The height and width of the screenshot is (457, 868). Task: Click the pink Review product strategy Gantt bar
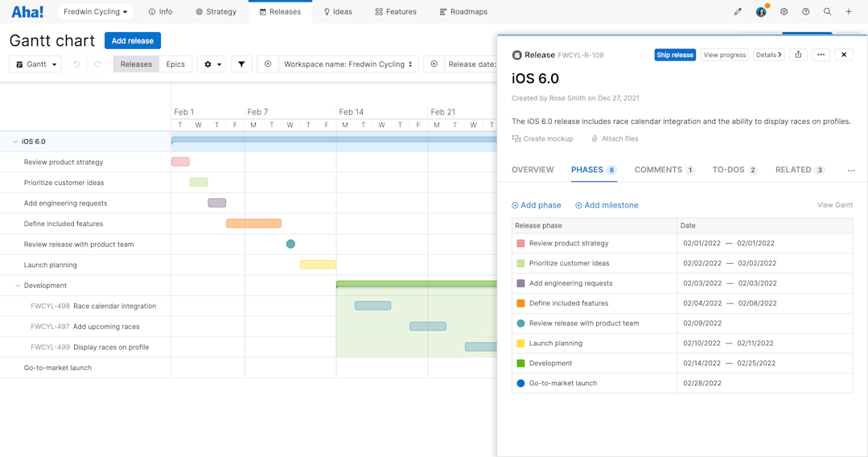180,162
